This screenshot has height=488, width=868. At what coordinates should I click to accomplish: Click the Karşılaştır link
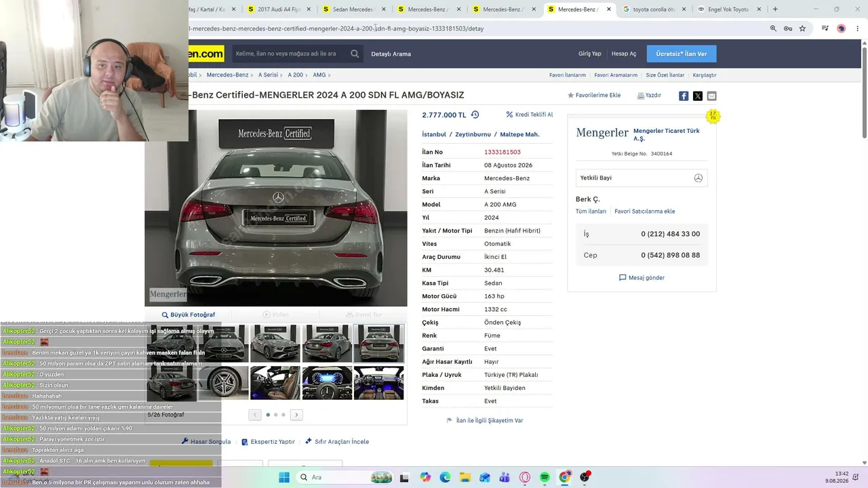coord(705,75)
